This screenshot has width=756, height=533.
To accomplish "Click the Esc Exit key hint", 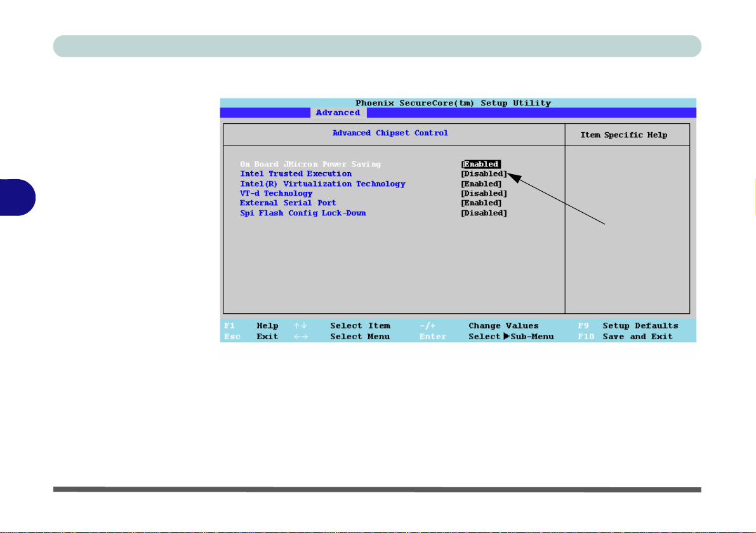I will (x=251, y=337).
